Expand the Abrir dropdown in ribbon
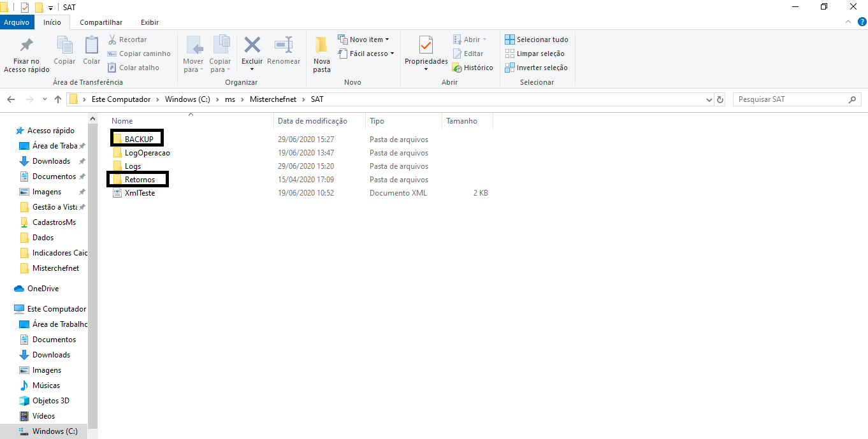 click(x=470, y=40)
